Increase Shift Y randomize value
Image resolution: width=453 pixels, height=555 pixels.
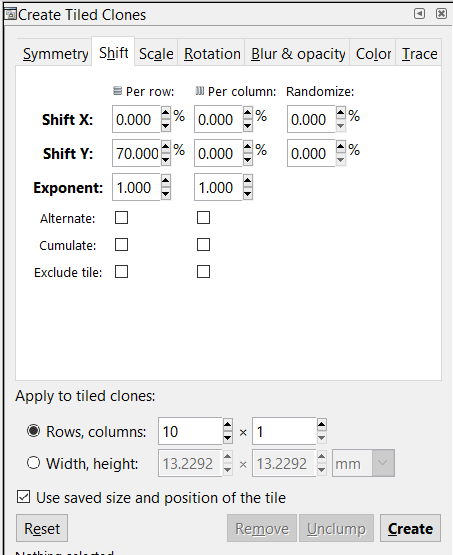[x=340, y=147]
